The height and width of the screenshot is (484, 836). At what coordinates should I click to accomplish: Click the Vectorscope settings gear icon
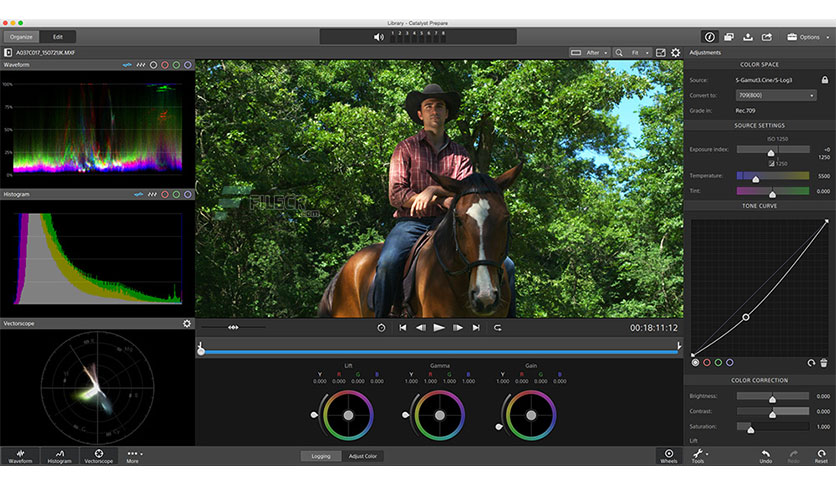pyautogui.click(x=187, y=324)
